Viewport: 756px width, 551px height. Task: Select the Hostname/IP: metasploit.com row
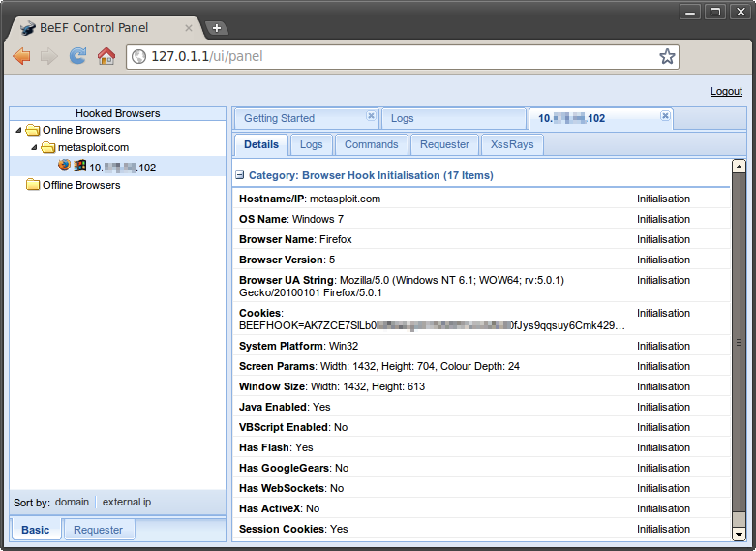tap(481, 199)
